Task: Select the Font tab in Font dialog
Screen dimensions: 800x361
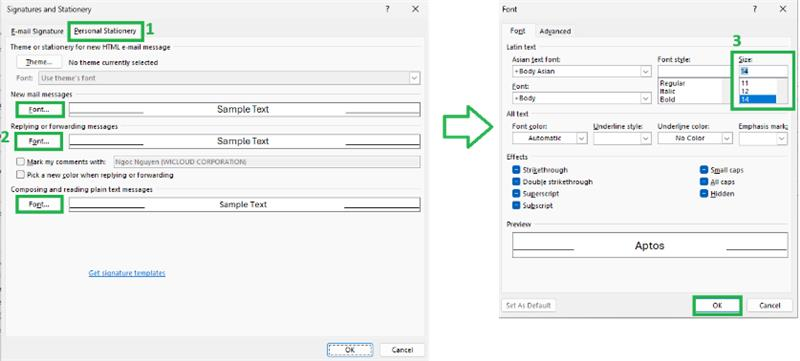Action: [518, 31]
